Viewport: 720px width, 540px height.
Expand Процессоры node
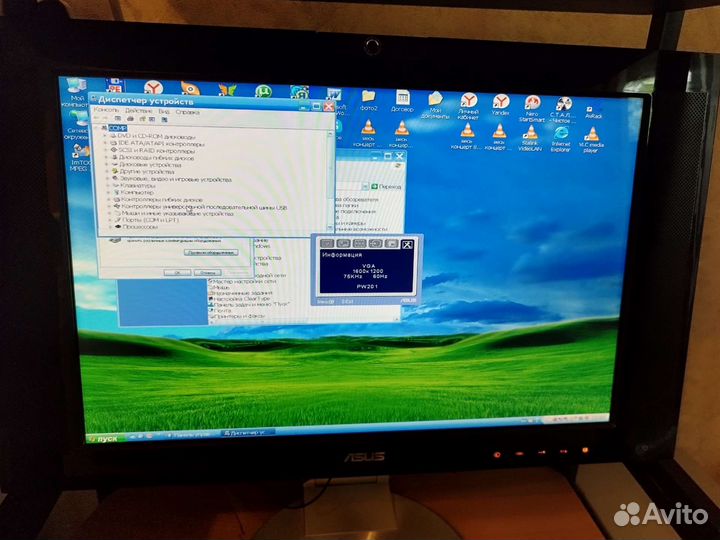tap(111, 226)
